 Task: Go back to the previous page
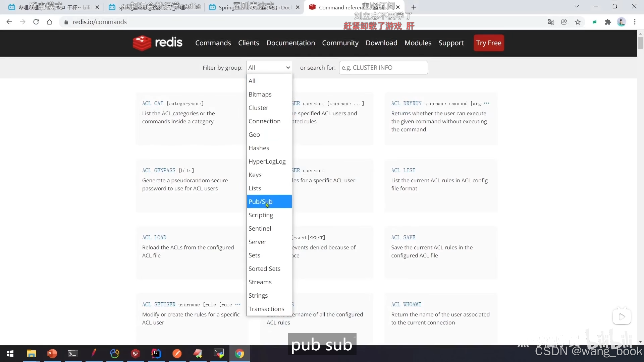(9, 22)
